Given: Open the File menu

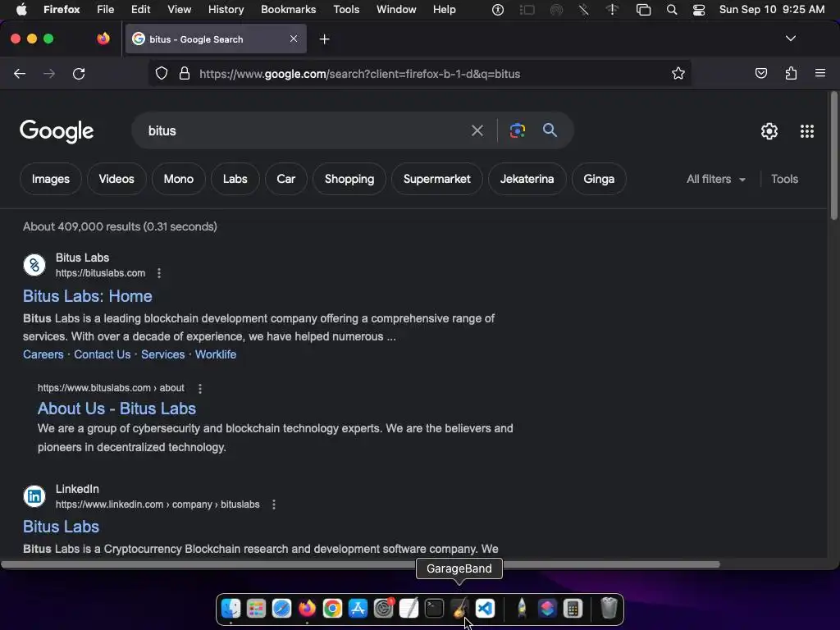Looking at the screenshot, I should pos(106,10).
